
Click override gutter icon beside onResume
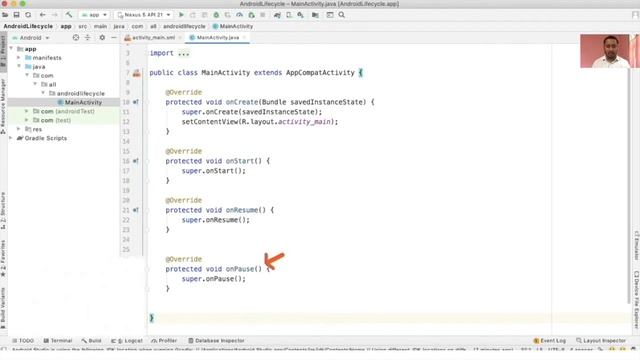[x=136, y=210]
